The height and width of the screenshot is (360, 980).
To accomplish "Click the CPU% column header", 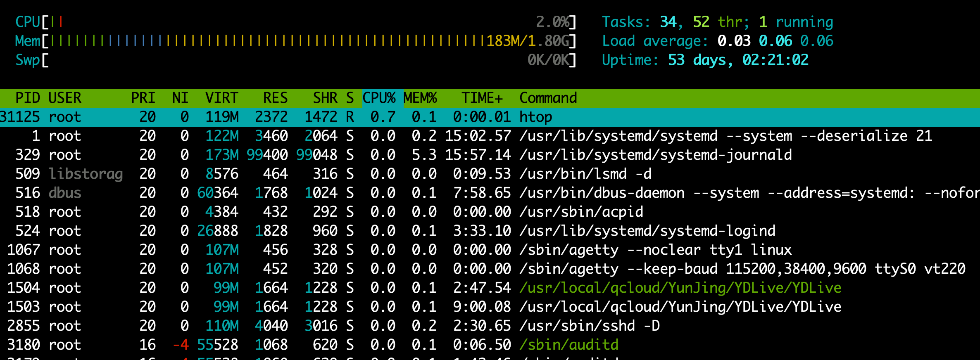I will pyautogui.click(x=379, y=98).
